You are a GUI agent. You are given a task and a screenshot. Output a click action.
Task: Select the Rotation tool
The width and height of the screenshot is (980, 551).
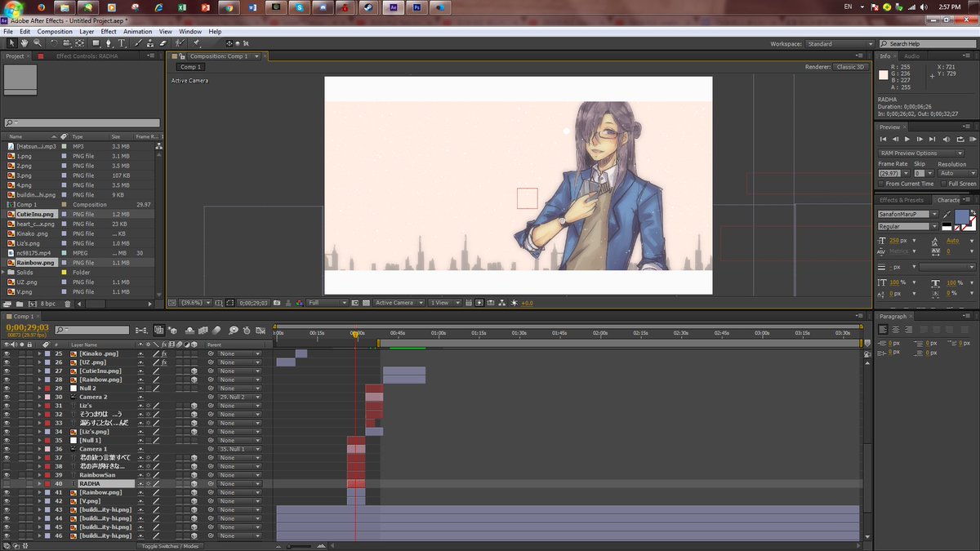click(x=52, y=43)
